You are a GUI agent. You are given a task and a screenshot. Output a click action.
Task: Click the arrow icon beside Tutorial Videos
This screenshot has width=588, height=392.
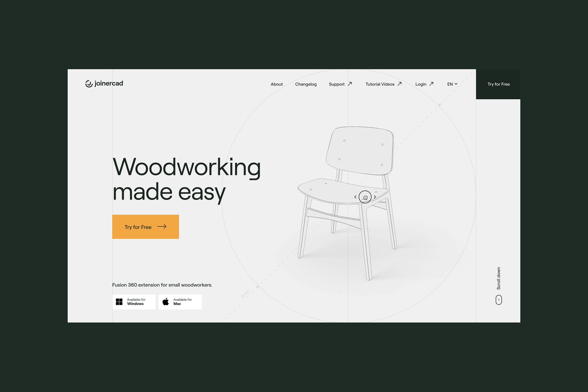coord(399,84)
